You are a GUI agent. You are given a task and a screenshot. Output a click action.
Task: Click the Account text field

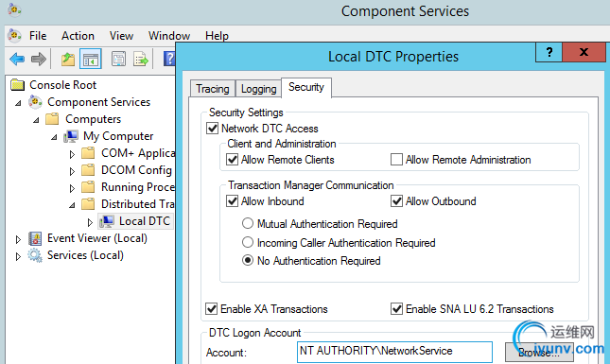coord(394,352)
